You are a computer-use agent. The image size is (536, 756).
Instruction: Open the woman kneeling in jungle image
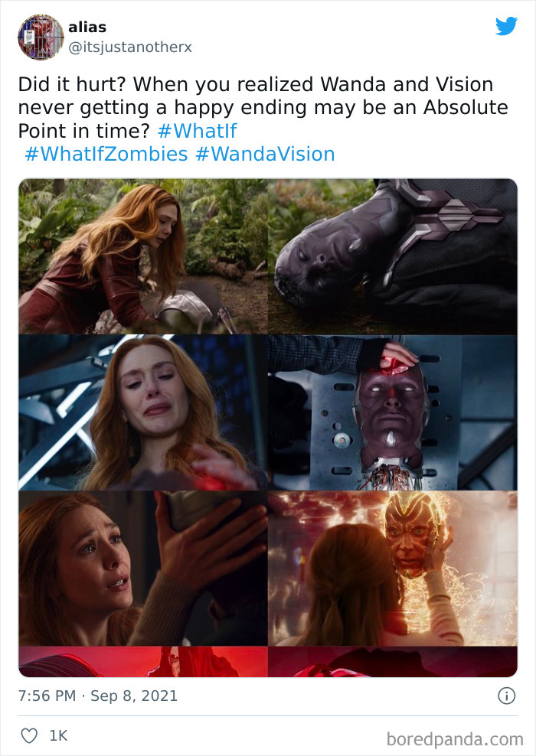coord(142,256)
